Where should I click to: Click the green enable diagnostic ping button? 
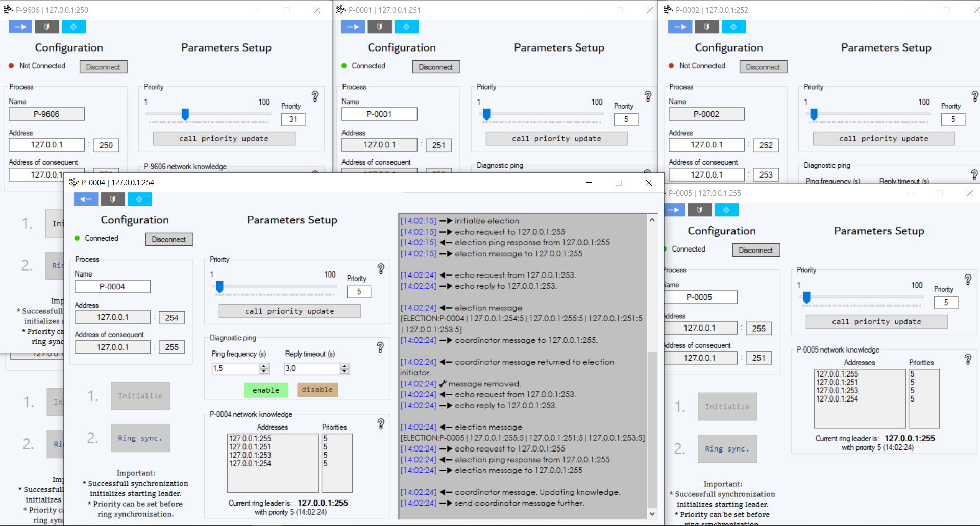(x=266, y=390)
